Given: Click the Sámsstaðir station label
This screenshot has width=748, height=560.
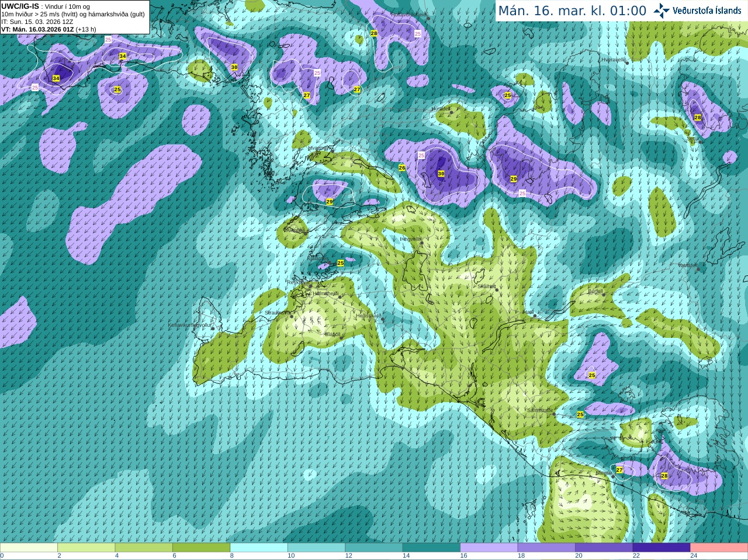Looking at the screenshot, I should pos(539,410).
